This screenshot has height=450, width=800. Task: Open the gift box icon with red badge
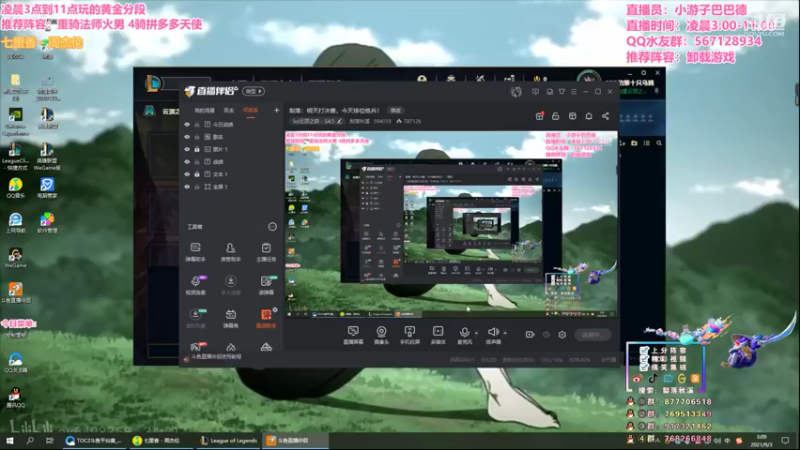pyautogui.click(x=539, y=116)
